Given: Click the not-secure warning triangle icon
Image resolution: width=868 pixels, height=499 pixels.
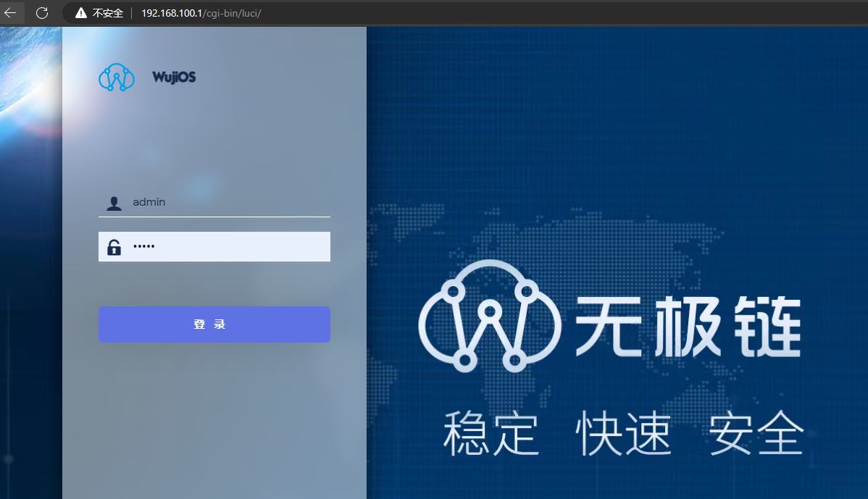Looking at the screenshot, I should click(x=81, y=13).
